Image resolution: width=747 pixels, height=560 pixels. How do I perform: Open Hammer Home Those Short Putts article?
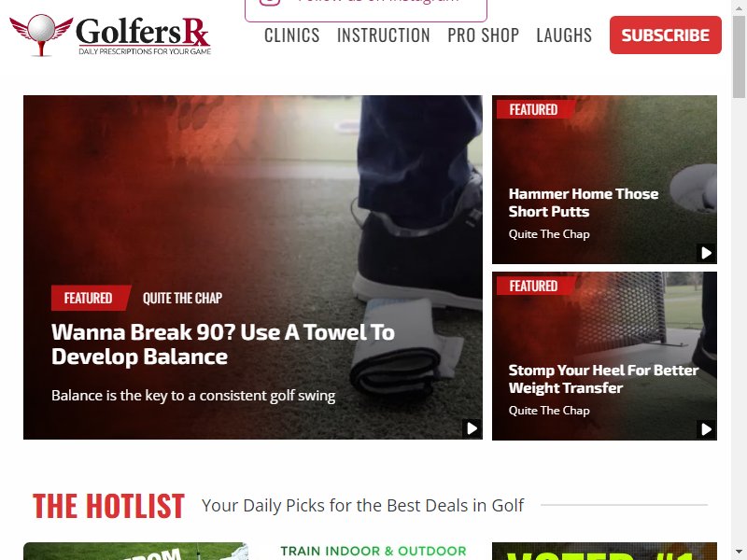tap(583, 203)
